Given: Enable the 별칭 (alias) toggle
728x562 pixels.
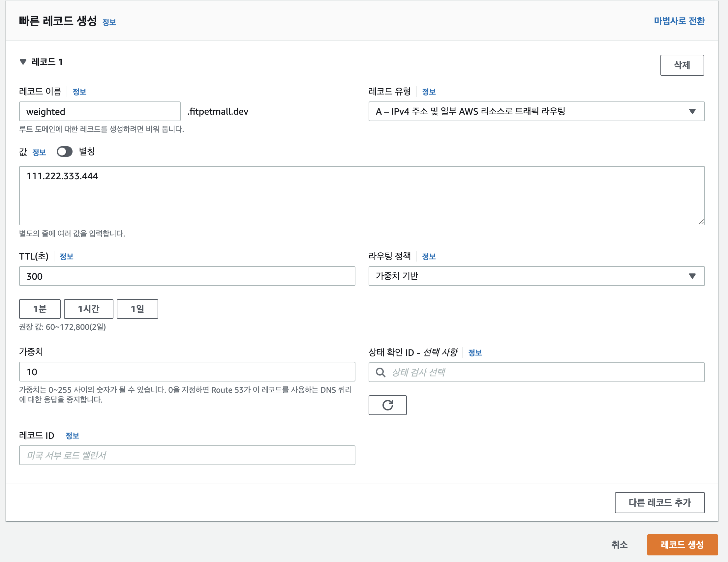Looking at the screenshot, I should (x=65, y=152).
